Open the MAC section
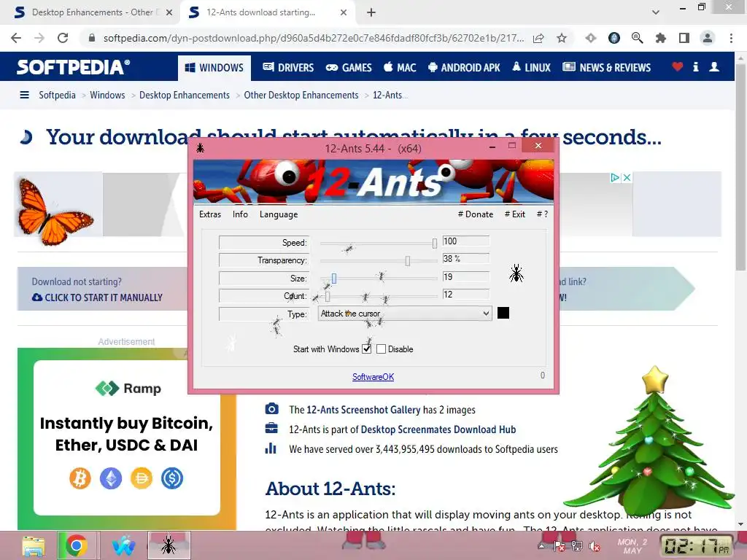 click(x=400, y=68)
